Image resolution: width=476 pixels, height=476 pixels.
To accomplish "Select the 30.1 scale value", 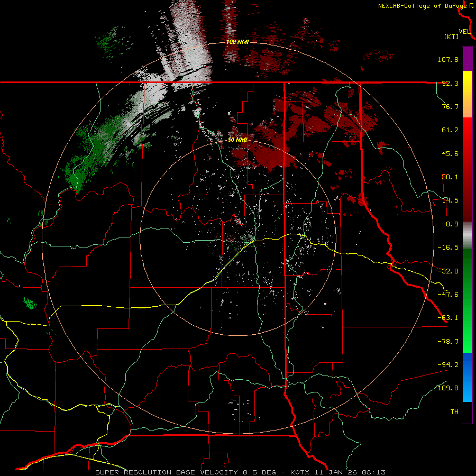I will 450,177.
